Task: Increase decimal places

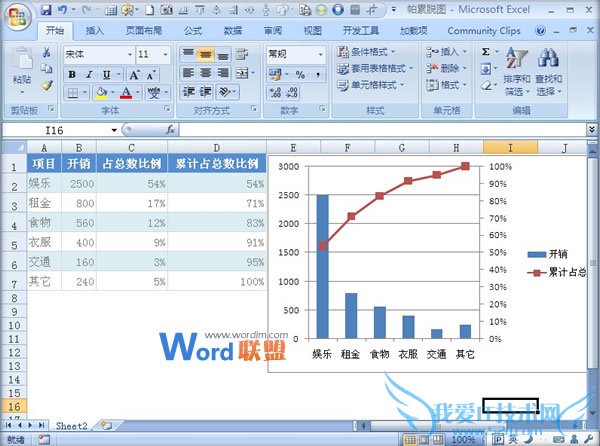Action: (275, 92)
